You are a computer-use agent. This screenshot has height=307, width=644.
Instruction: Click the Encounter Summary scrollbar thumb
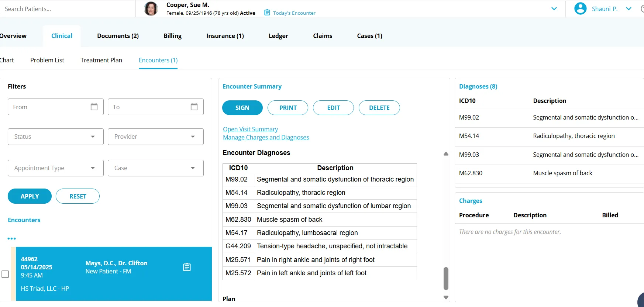tap(446, 279)
